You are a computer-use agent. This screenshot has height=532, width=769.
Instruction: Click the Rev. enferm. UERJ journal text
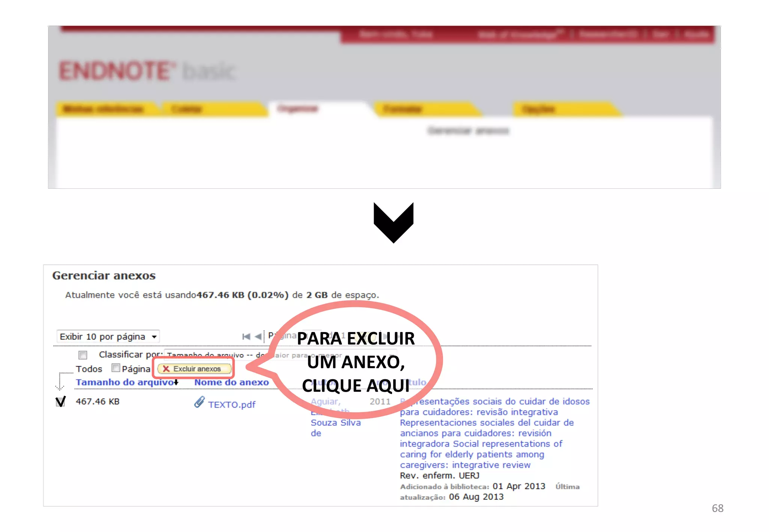coord(439,476)
